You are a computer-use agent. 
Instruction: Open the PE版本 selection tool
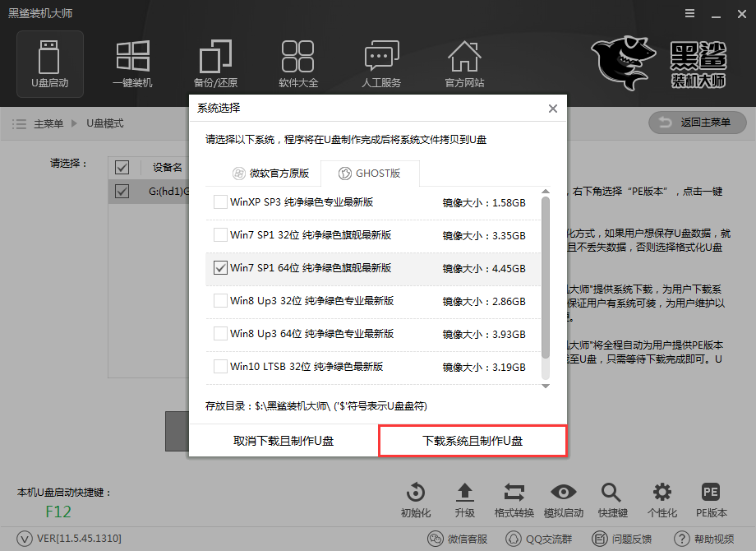(x=710, y=498)
